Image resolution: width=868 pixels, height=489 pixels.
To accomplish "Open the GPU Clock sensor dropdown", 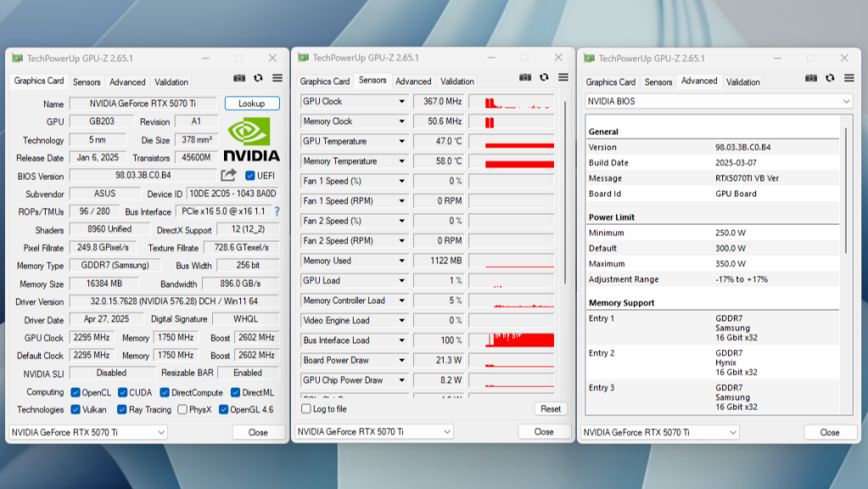I will pos(401,101).
